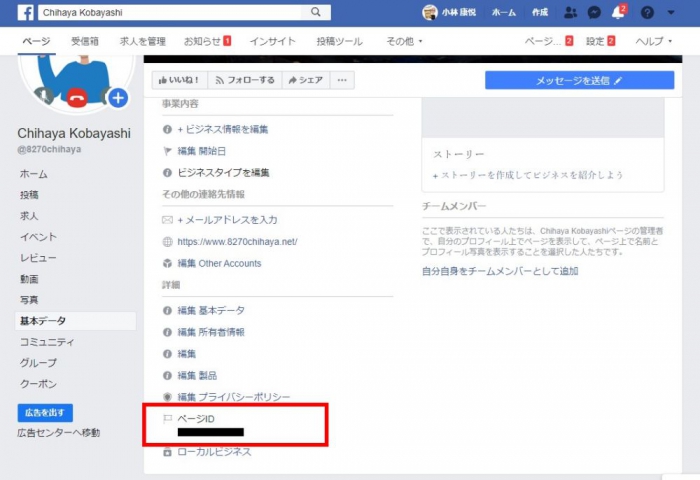Open the Messenger icon
Viewport: 700px width, 480px height.
[594, 13]
